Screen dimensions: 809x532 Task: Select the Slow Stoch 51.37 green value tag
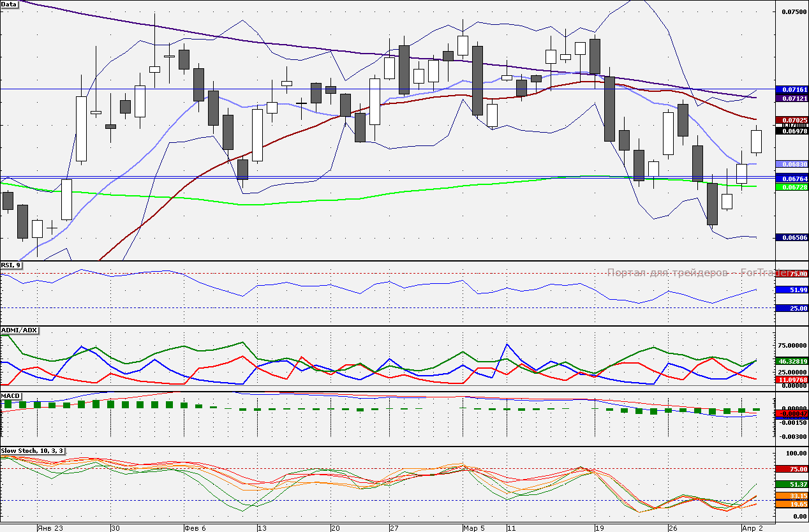pos(791,485)
